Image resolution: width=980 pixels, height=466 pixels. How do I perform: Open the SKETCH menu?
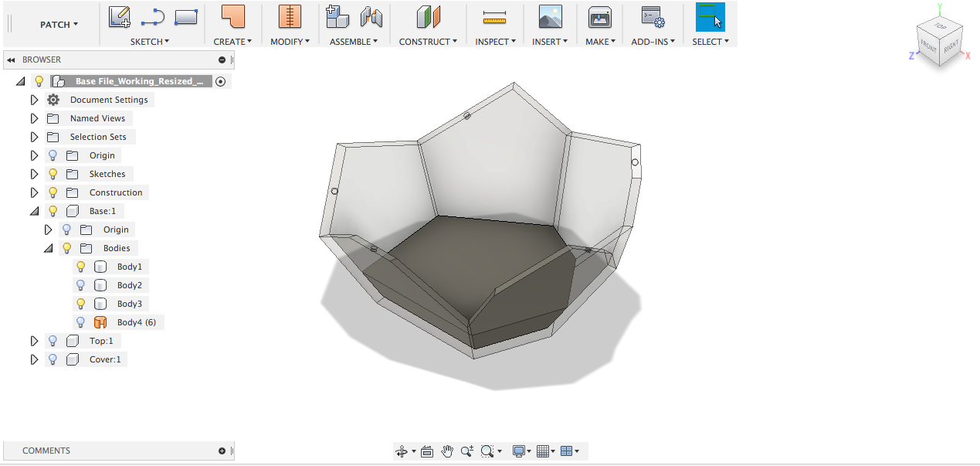(150, 42)
